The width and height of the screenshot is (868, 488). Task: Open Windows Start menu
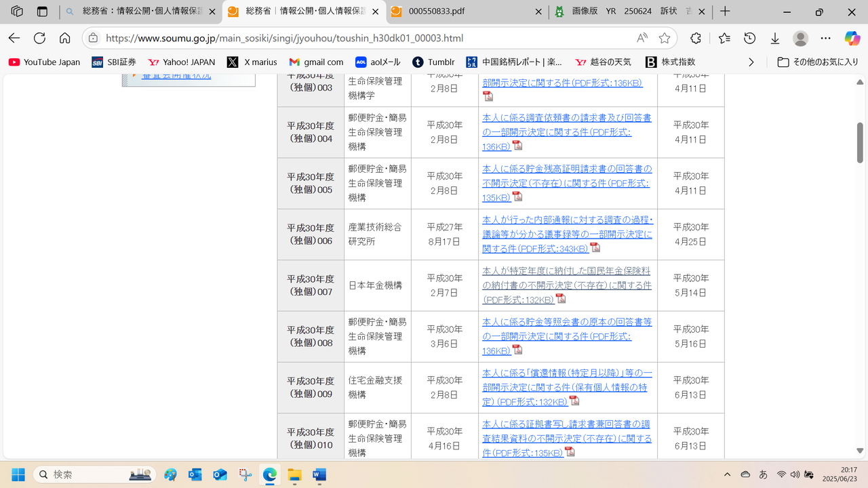(18, 474)
